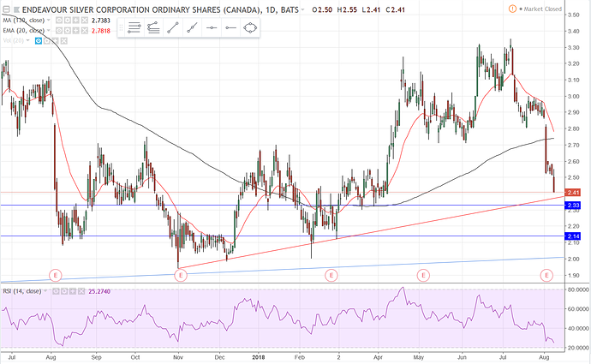Click the red 2.41 last price label
Viewport: 591px width, 364px height.
point(572,193)
